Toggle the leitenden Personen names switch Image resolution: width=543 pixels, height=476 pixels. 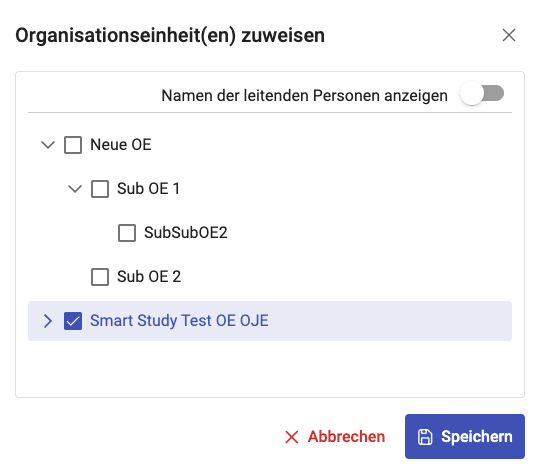click(x=482, y=94)
